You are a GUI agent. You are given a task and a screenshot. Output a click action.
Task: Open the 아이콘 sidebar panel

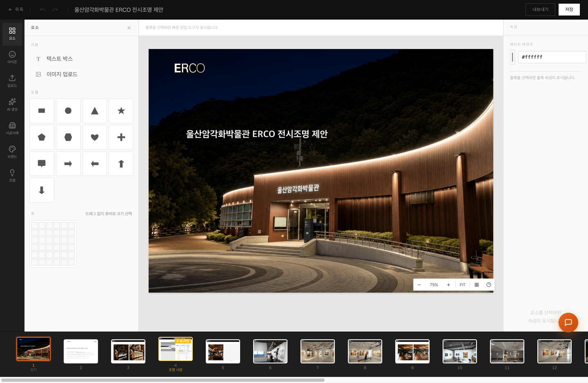[12, 57]
